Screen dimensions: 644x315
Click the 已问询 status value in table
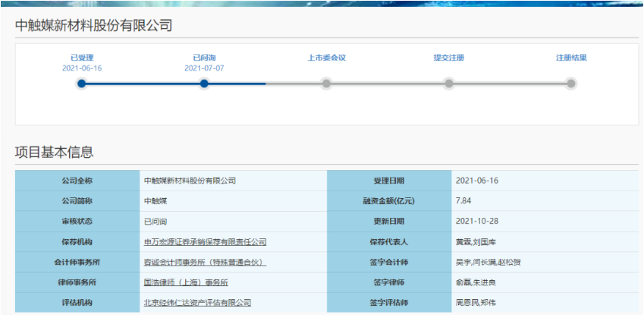[156, 222]
